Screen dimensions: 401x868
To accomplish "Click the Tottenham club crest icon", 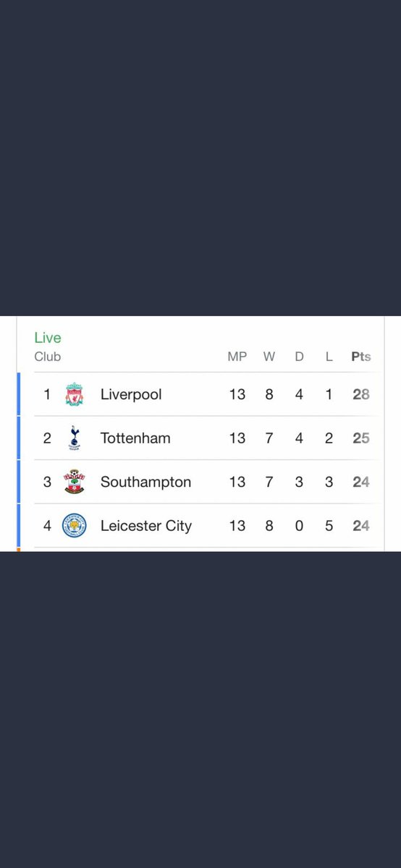I will click(x=74, y=438).
